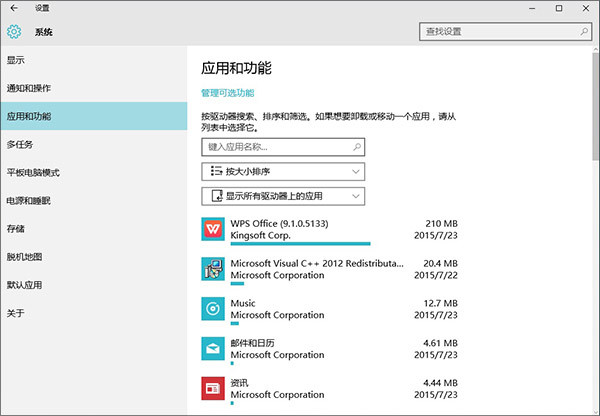Screen dimensions: 600x416
Task: Switch to 多任务 settings
Action: point(20,144)
